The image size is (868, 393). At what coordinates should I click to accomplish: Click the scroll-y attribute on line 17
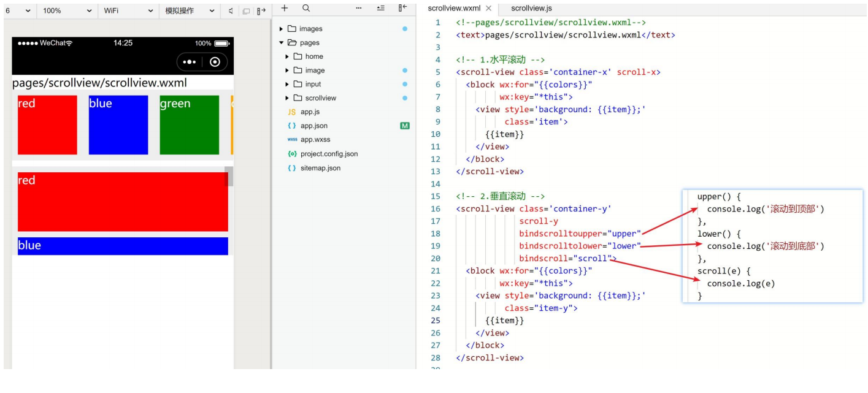click(x=539, y=221)
